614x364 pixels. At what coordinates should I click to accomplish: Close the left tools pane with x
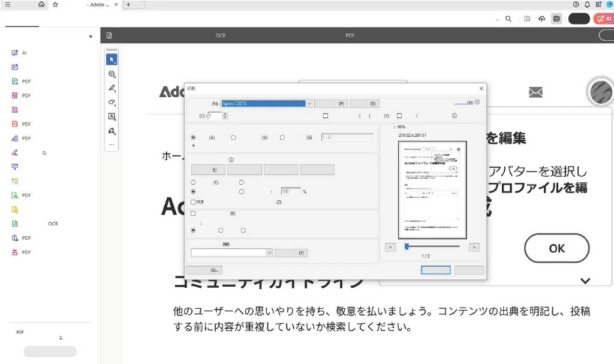pos(91,37)
